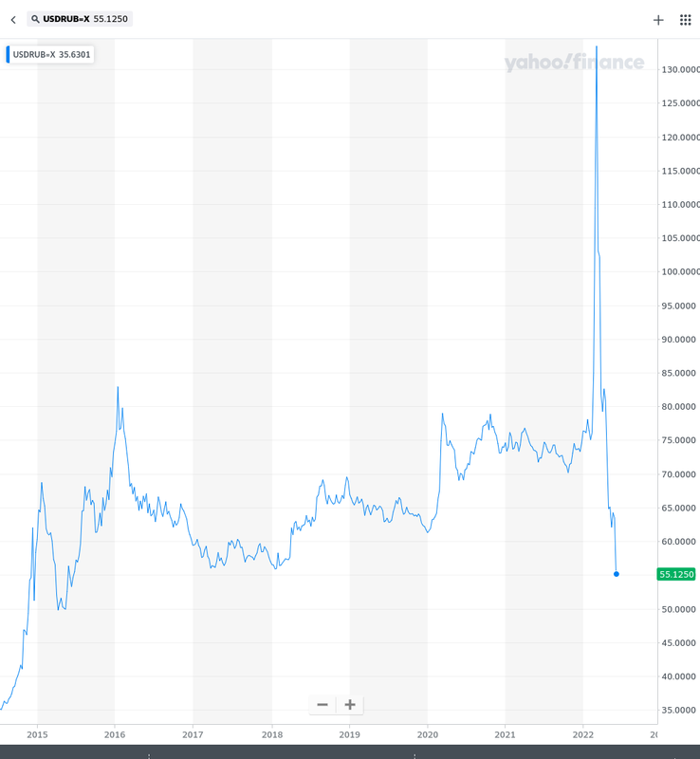Viewport: 700px width, 759px height.
Task: Click the last data point dot
Action: point(617,574)
